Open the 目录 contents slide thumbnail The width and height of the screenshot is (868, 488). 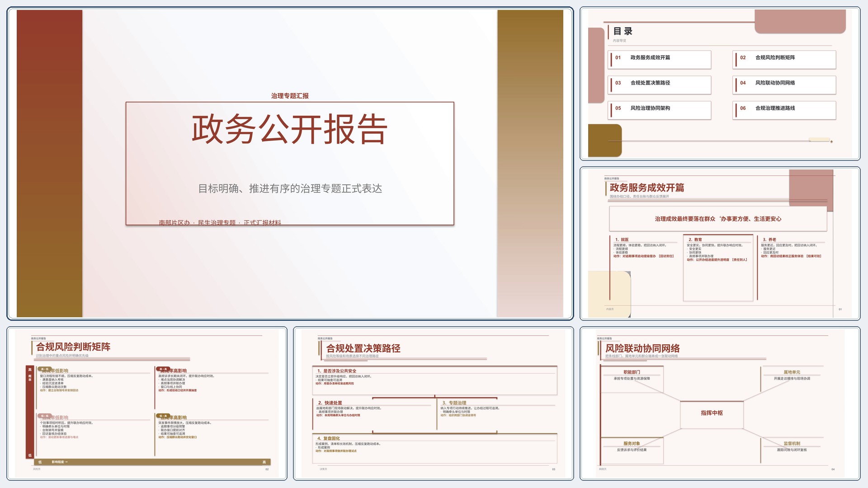[x=720, y=84]
